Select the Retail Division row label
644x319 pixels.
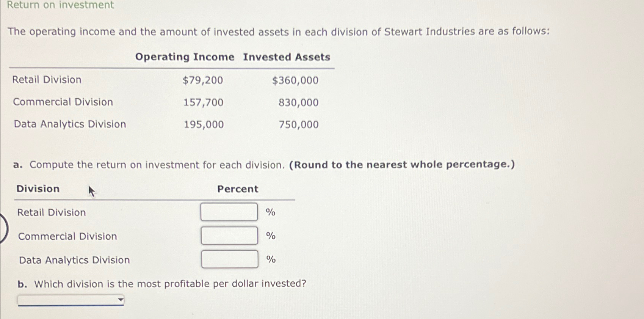[x=47, y=80]
